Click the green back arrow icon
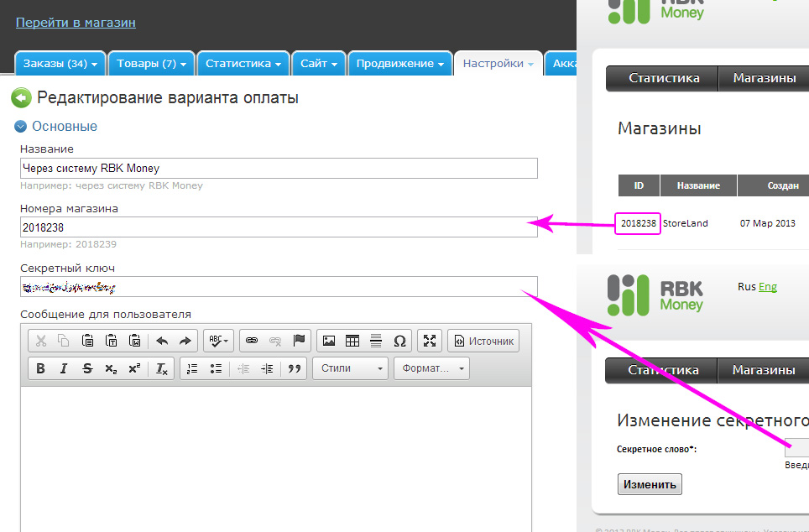 [21, 97]
